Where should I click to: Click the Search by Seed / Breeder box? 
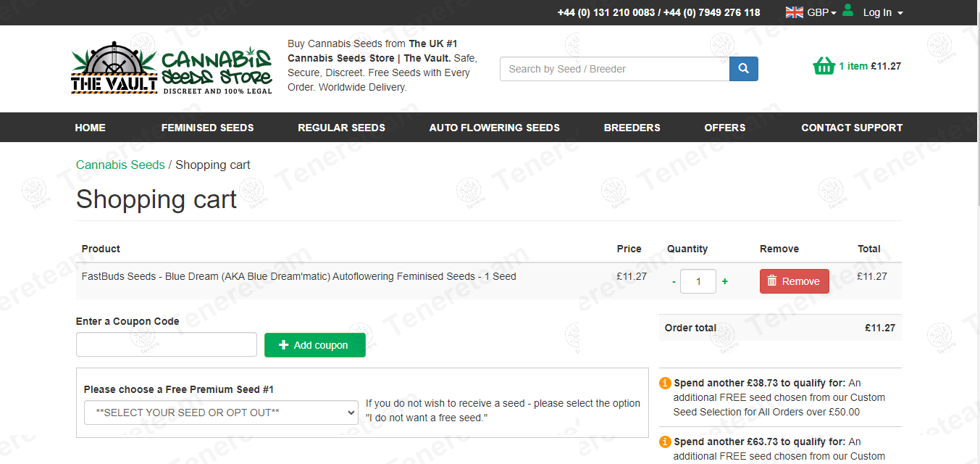point(613,69)
